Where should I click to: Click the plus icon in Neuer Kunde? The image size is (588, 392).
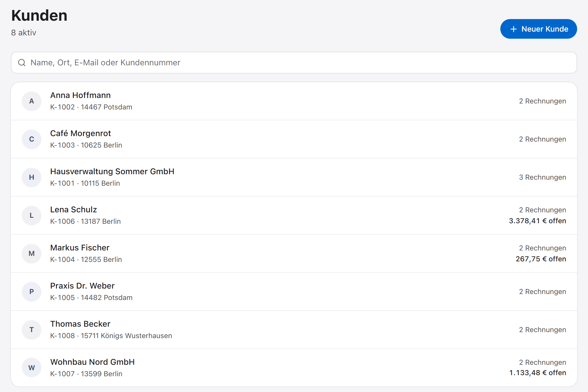point(513,29)
